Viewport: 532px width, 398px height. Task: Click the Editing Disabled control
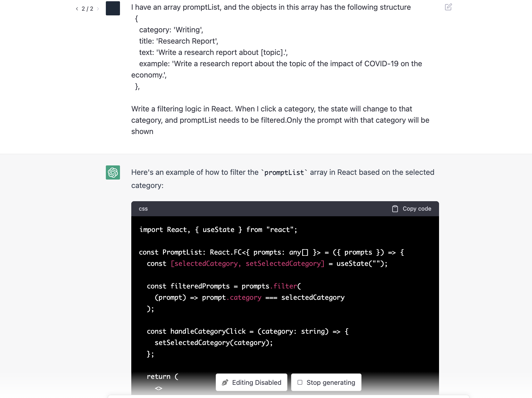[251, 382]
